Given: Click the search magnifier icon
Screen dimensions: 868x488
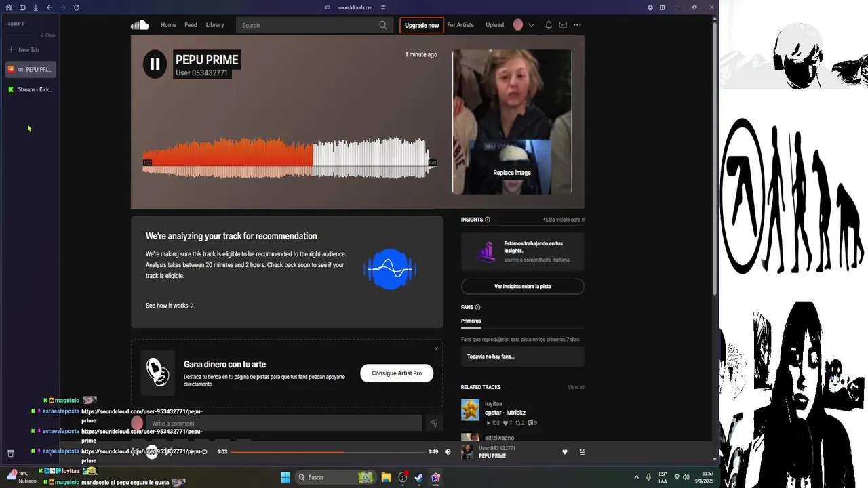Looking at the screenshot, I should (x=383, y=25).
